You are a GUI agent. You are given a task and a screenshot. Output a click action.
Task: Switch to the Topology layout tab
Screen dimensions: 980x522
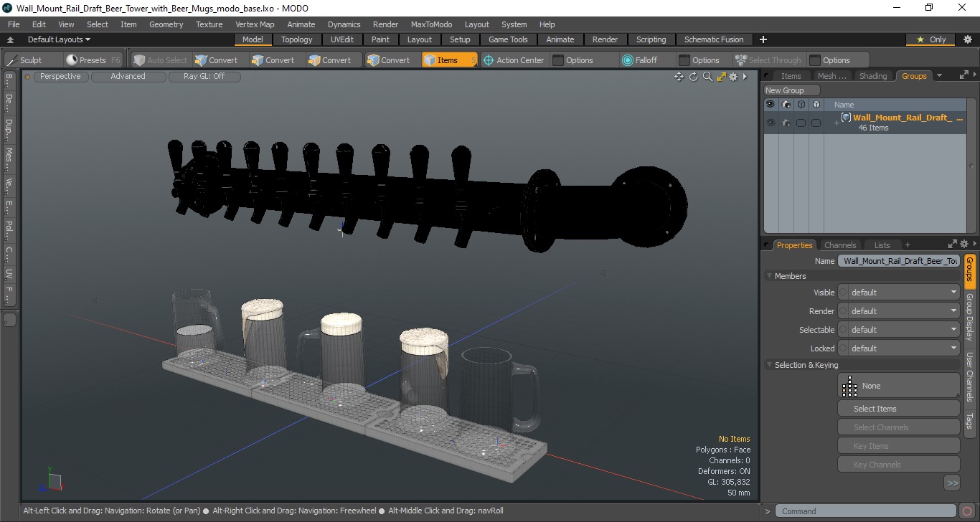pyautogui.click(x=296, y=39)
